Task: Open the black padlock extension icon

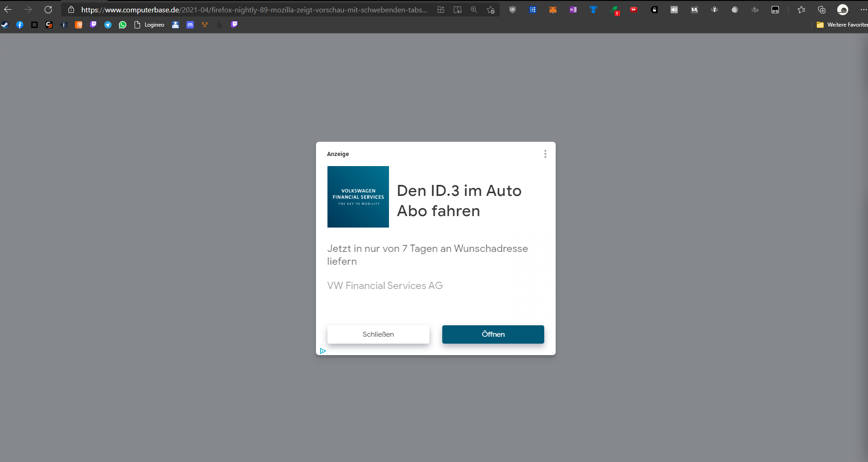Action: [x=654, y=10]
